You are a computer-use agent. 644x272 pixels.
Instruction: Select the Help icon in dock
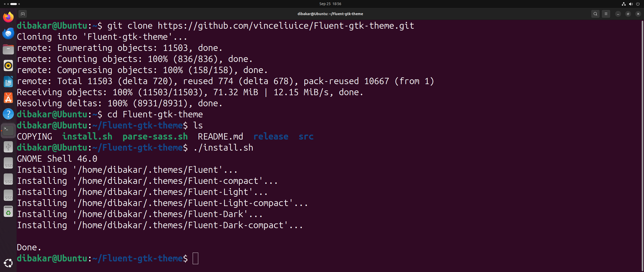[x=8, y=114]
